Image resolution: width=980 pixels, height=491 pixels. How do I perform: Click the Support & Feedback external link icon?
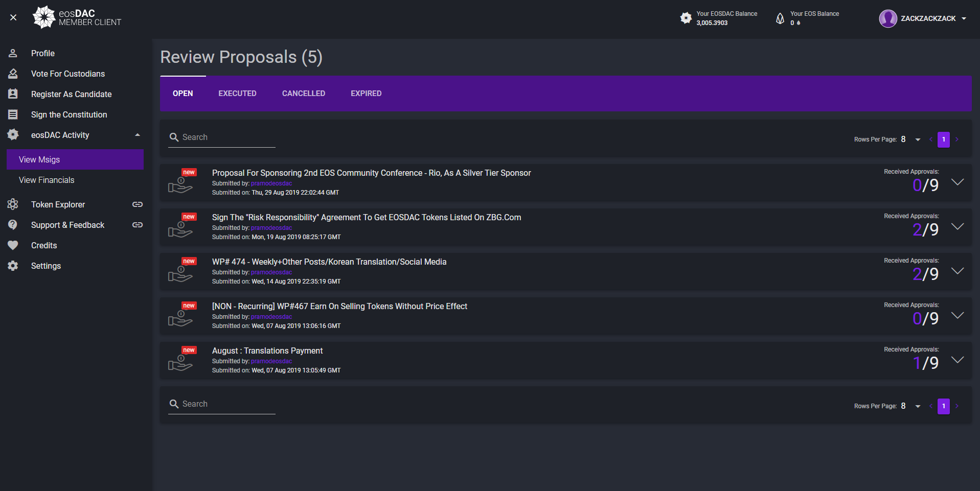[x=138, y=225]
